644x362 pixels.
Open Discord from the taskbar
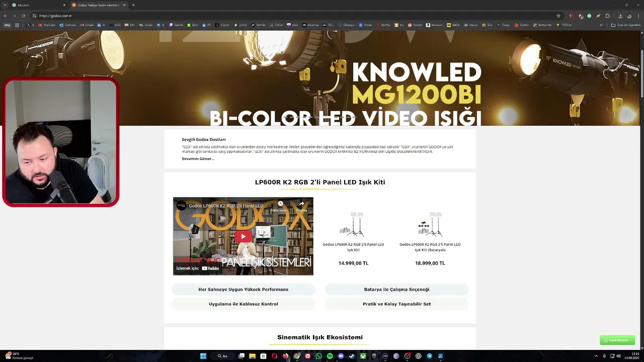pyautogui.click(x=341, y=356)
